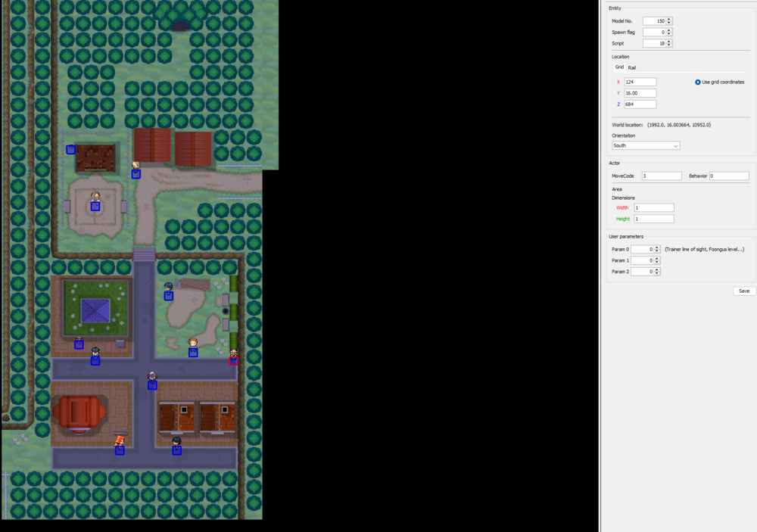Switch to the Grid tab
Image resolution: width=757 pixels, height=532 pixels.
[x=618, y=67]
